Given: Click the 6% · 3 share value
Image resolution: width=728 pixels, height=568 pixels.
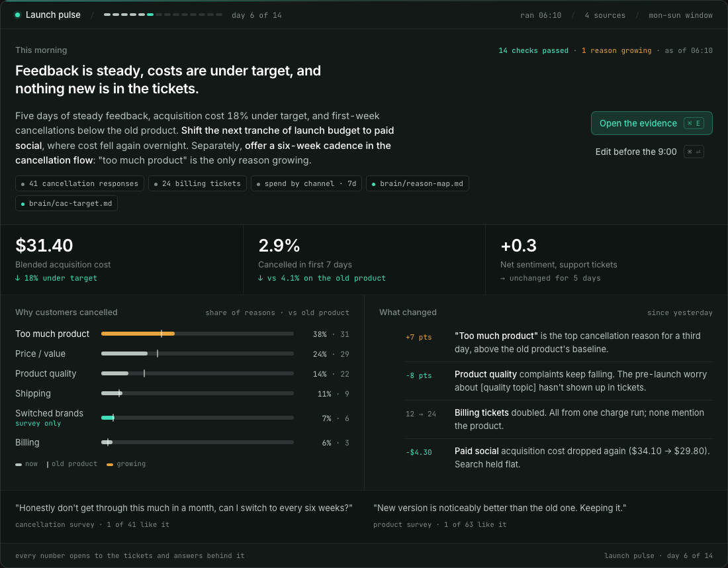Looking at the screenshot, I should tap(336, 443).
